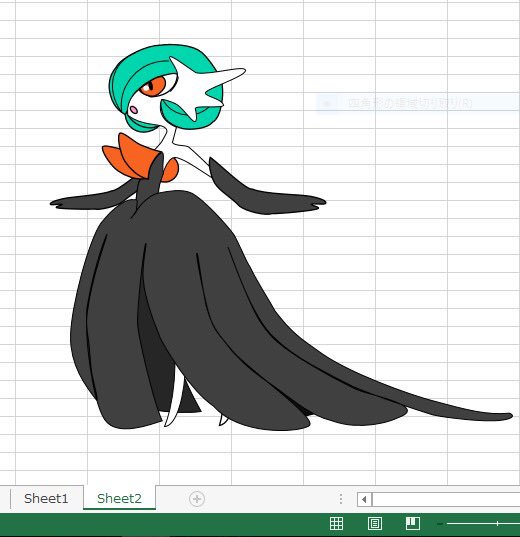Switch to Page Break Preview icon
Image resolution: width=520 pixels, height=537 pixels.
tap(413, 523)
